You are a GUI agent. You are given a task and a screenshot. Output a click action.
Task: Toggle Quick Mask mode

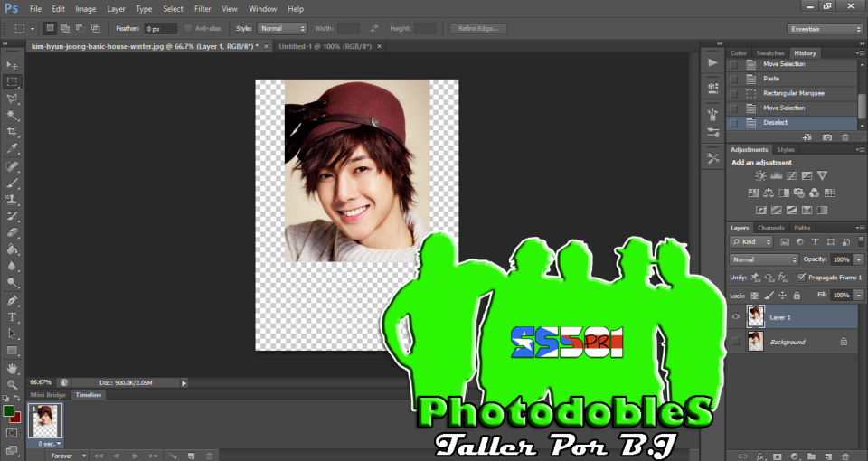pyautogui.click(x=12, y=433)
